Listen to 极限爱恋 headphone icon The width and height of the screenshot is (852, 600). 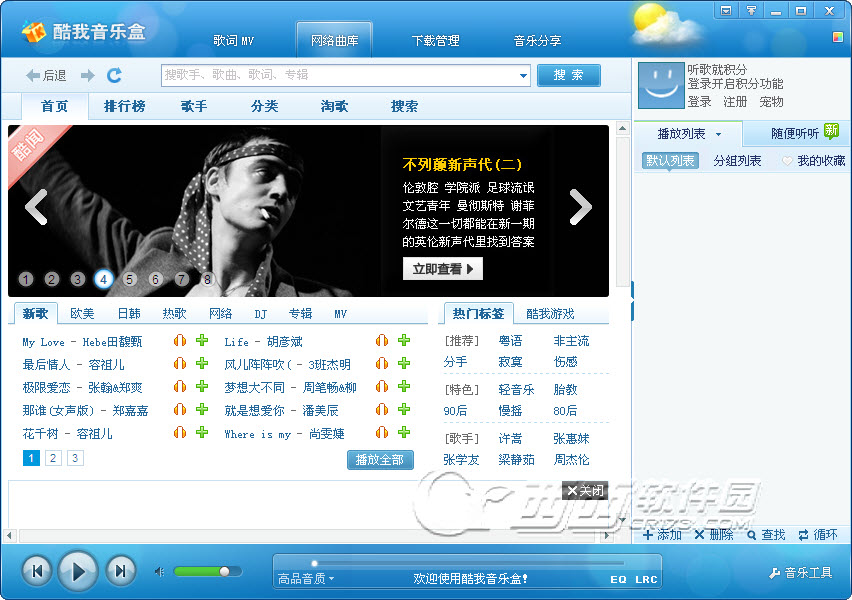click(x=180, y=386)
